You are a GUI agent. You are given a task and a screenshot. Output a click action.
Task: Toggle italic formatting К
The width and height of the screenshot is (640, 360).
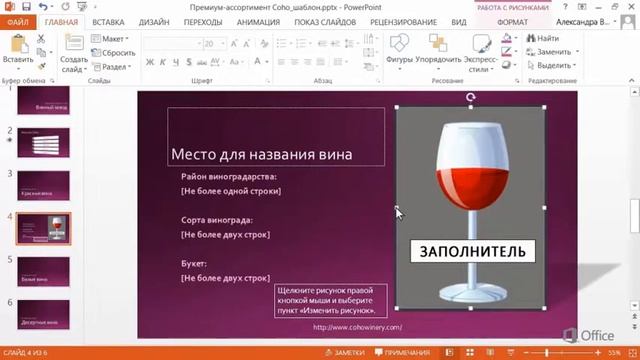163,62
